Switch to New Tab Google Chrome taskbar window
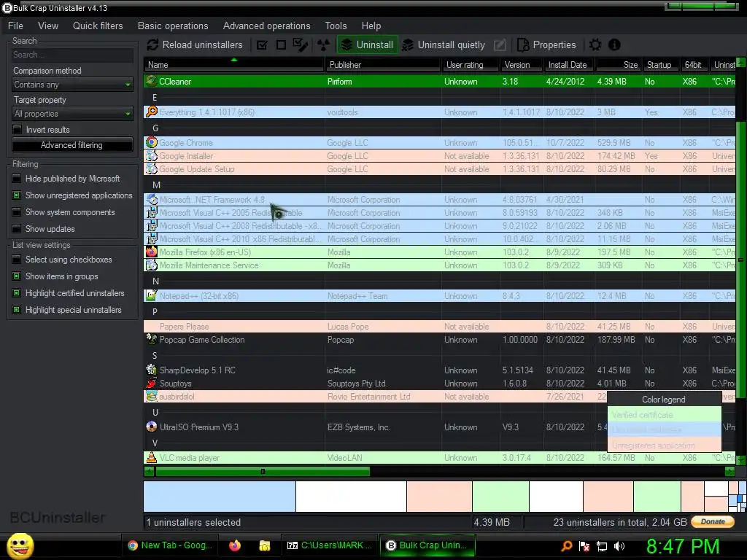Image resolution: width=747 pixels, height=560 pixels. pyautogui.click(x=170, y=545)
